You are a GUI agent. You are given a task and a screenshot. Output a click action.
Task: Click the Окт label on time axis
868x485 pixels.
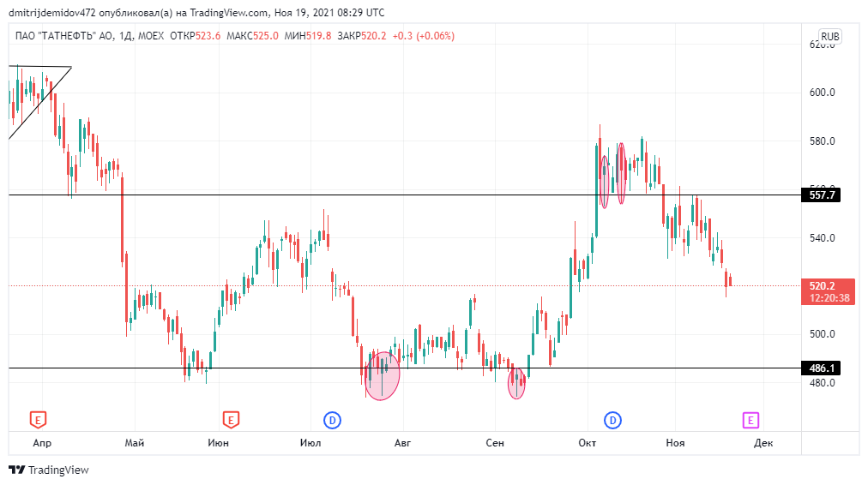(588, 443)
